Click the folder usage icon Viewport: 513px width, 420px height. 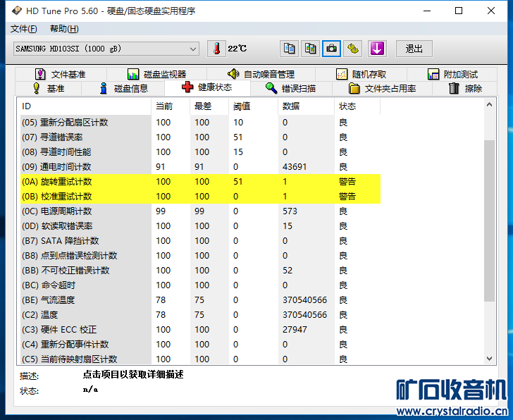(x=354, y=88)
